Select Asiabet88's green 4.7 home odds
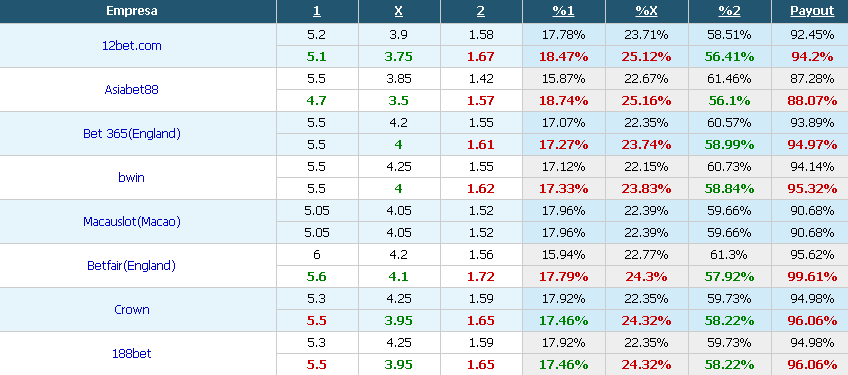The image size is (848, 375). click(x=316, y=101)
